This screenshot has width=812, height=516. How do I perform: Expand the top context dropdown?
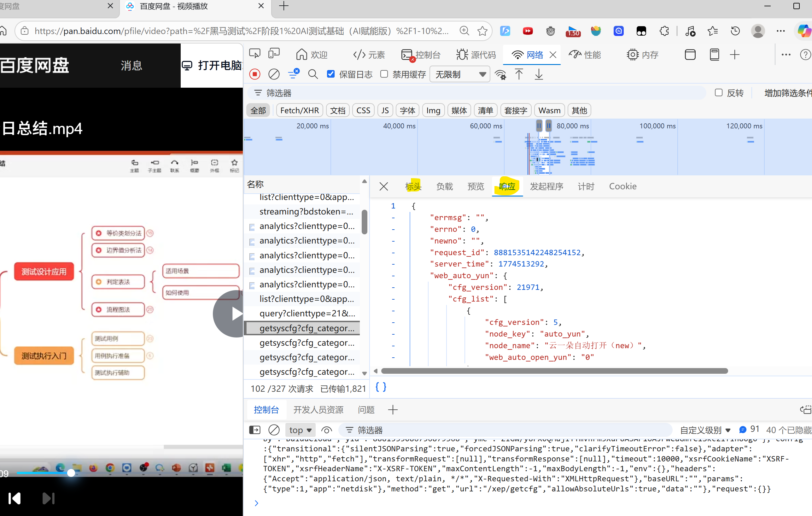tap(300, 430)
